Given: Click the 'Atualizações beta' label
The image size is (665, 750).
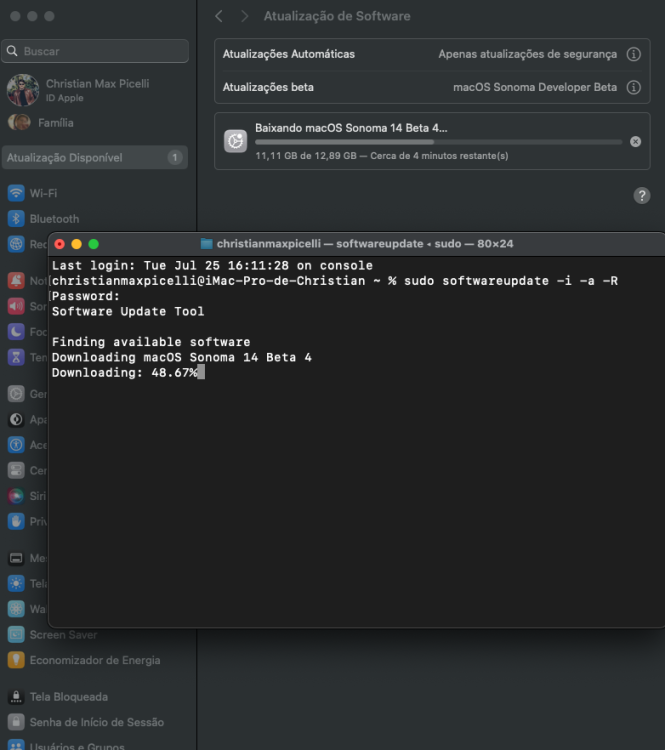Looking at the screenshot, I should [268, 87].
